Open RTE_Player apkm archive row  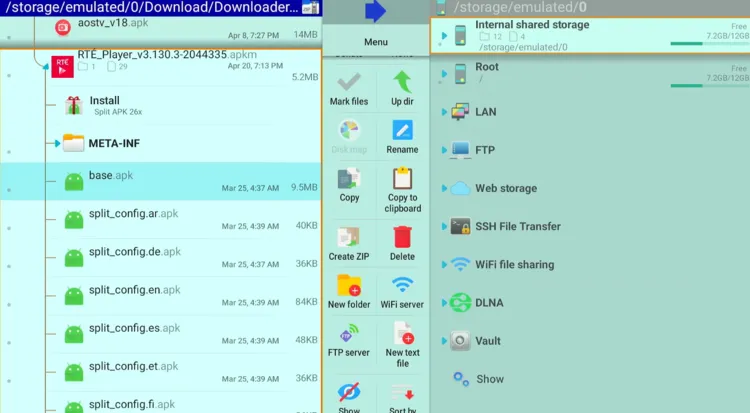point(161,66)
